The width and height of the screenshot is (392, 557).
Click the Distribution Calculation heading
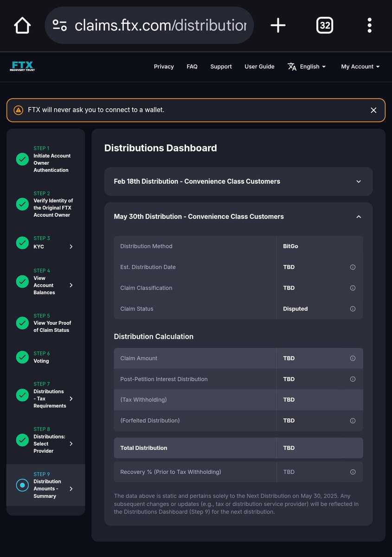[154, 337]
